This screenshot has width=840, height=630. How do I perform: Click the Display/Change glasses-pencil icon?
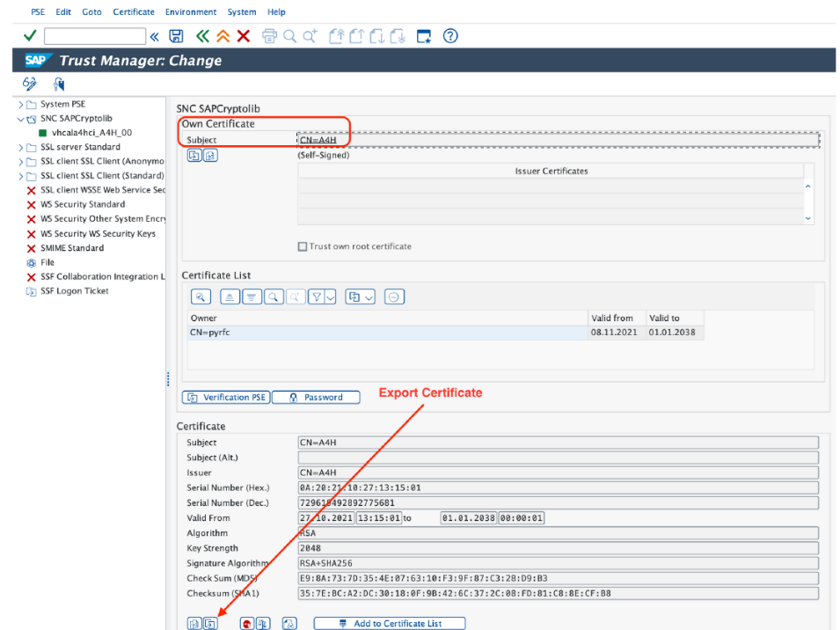pyautogui.click(x=30, y=84)
